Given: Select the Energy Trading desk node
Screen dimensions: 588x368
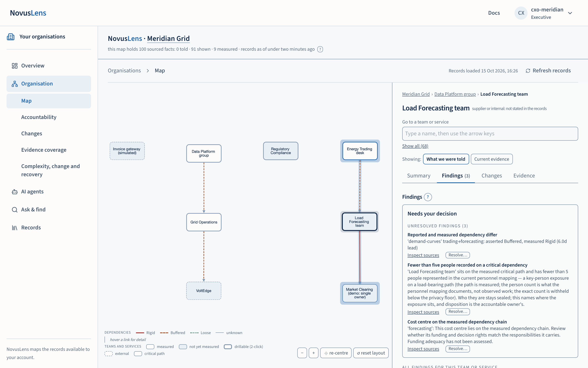Looking at the screenshot, I should click(x=360, y=151).
